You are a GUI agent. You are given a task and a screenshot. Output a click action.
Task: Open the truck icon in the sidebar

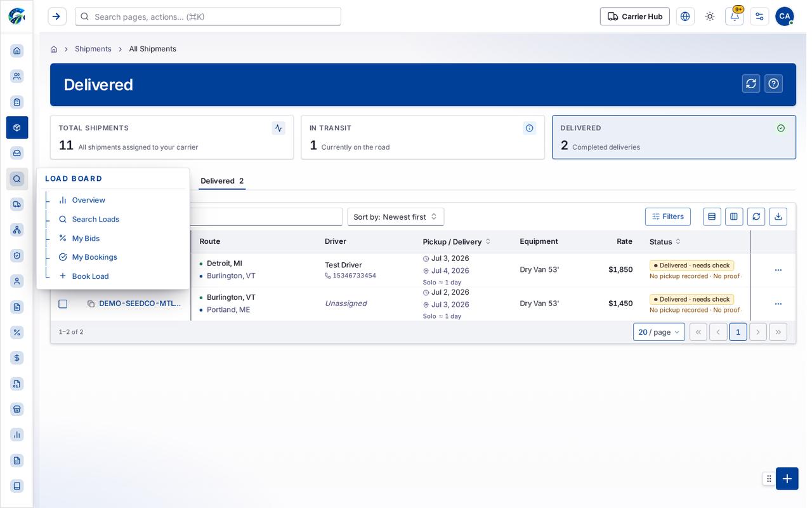(x=17, y=204)
